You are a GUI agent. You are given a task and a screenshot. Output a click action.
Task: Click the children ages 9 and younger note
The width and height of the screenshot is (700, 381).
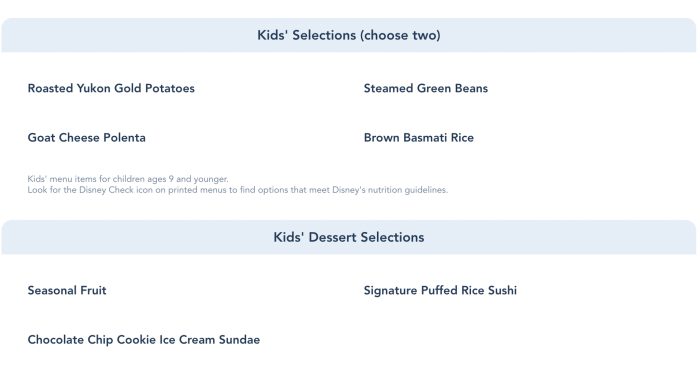[x=128, y=179]
